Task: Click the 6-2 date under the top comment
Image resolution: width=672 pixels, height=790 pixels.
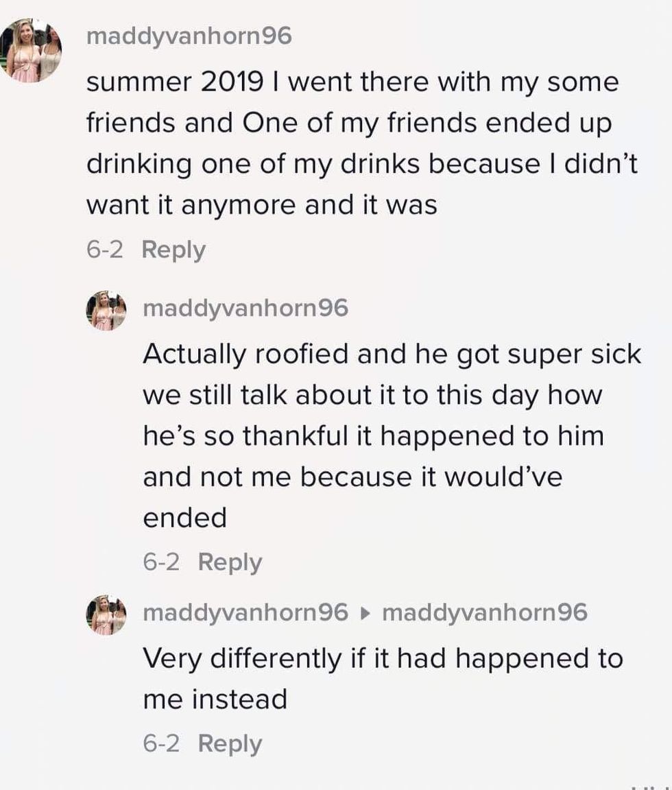Action: pos(104,250)
